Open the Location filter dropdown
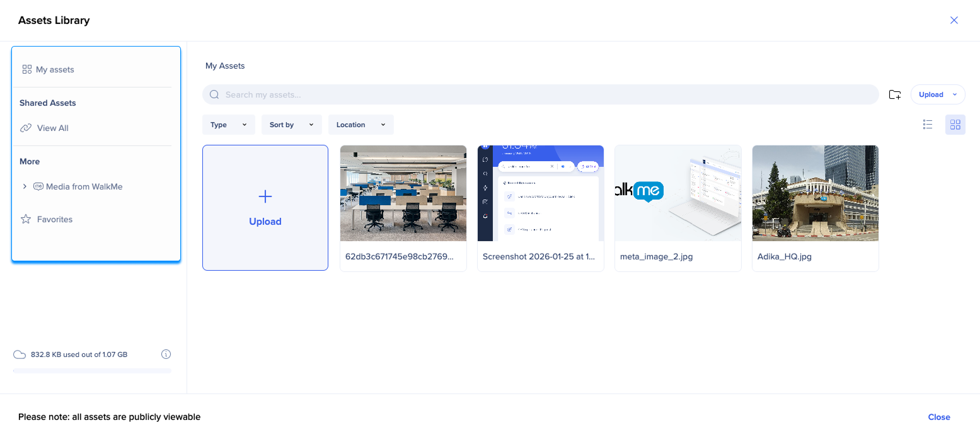980x447 pixels. 360,125
